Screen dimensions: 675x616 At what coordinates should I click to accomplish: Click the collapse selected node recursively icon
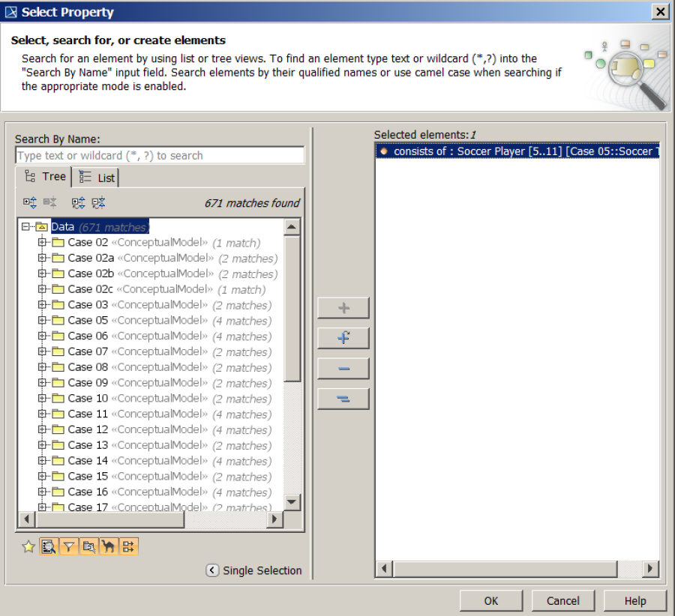coord(97,202)
